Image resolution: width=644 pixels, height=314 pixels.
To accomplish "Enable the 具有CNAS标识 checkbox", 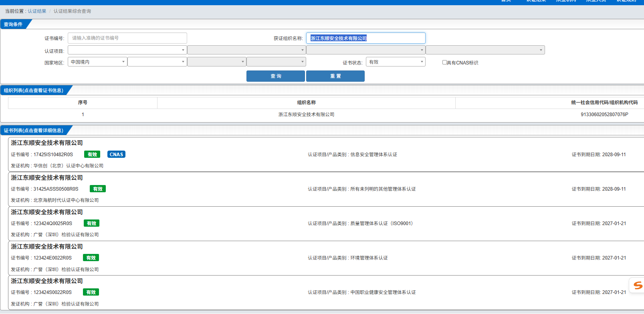I will coord(444,62).
